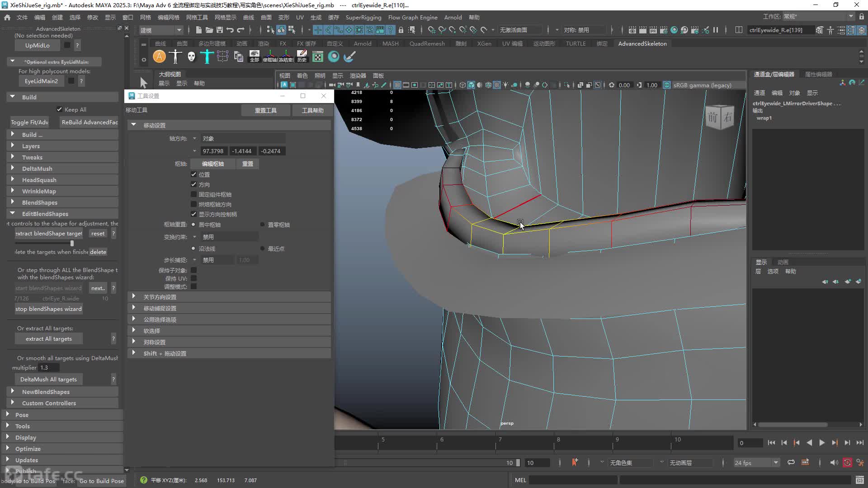Screen dimensions: 868x488
Task: Toggle the Keep All checkbox
Action: (x=59, y=109)
